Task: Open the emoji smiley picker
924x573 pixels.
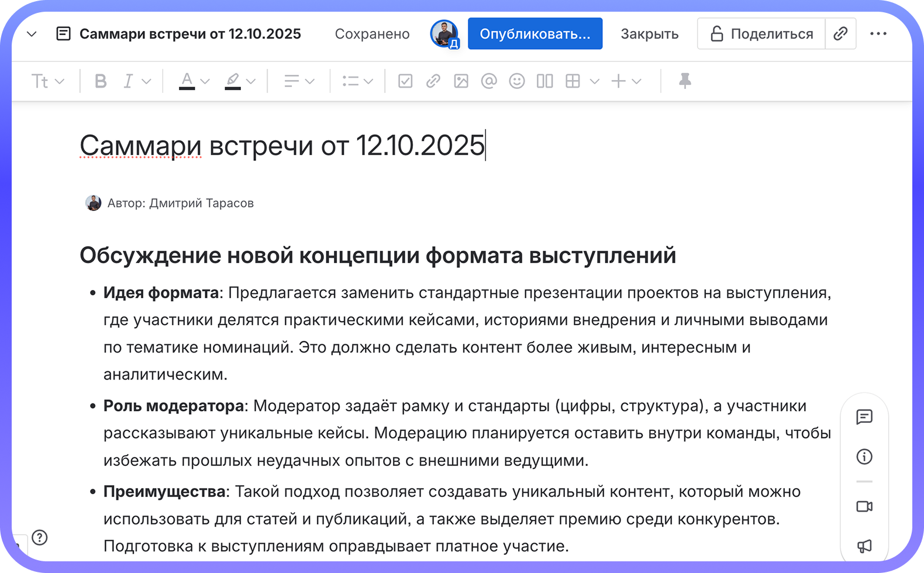Action: pos(517,81)
